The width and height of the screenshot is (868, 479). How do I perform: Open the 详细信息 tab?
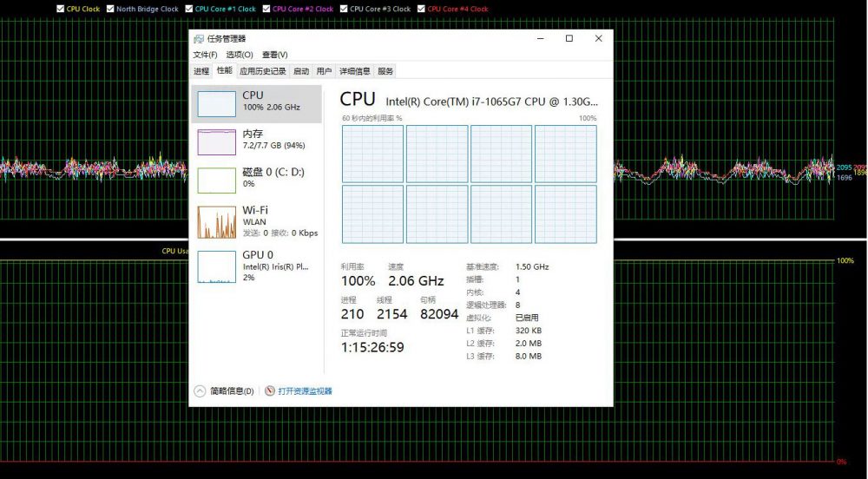point(354,71)
